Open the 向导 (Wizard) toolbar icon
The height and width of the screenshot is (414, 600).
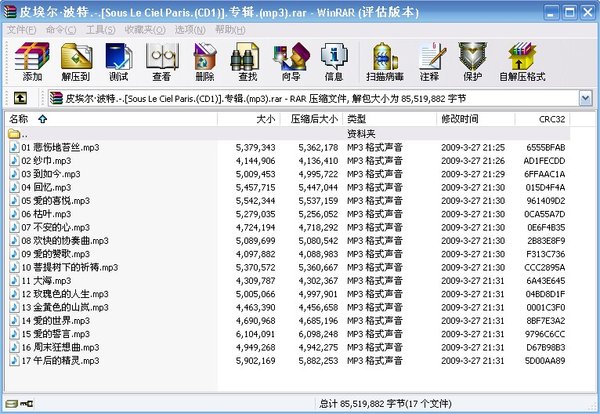[x=291, y=62]
